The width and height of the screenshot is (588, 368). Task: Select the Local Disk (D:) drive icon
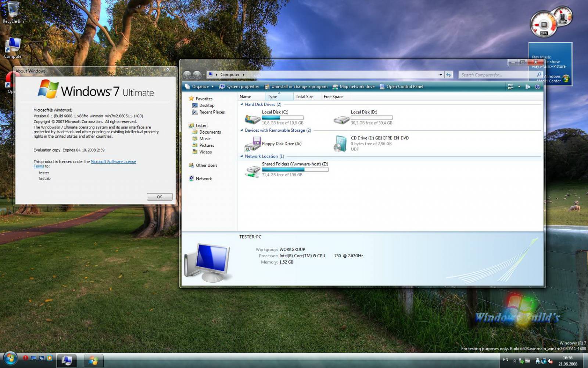click(341, 119)
